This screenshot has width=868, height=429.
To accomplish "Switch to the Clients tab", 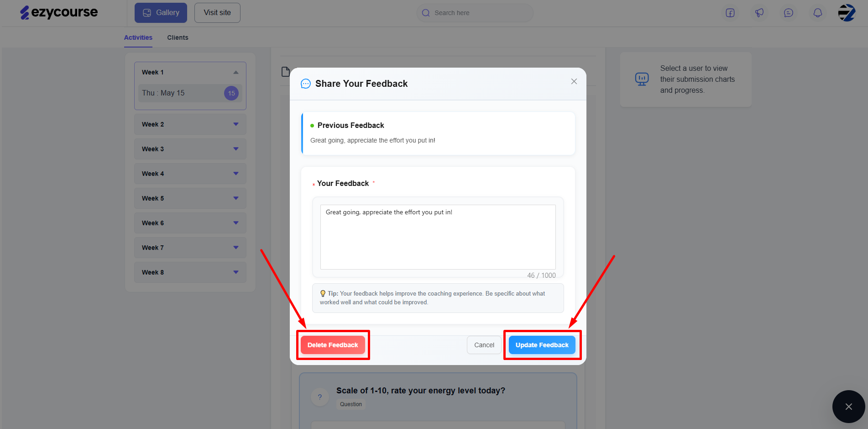I will coord(178,37).
